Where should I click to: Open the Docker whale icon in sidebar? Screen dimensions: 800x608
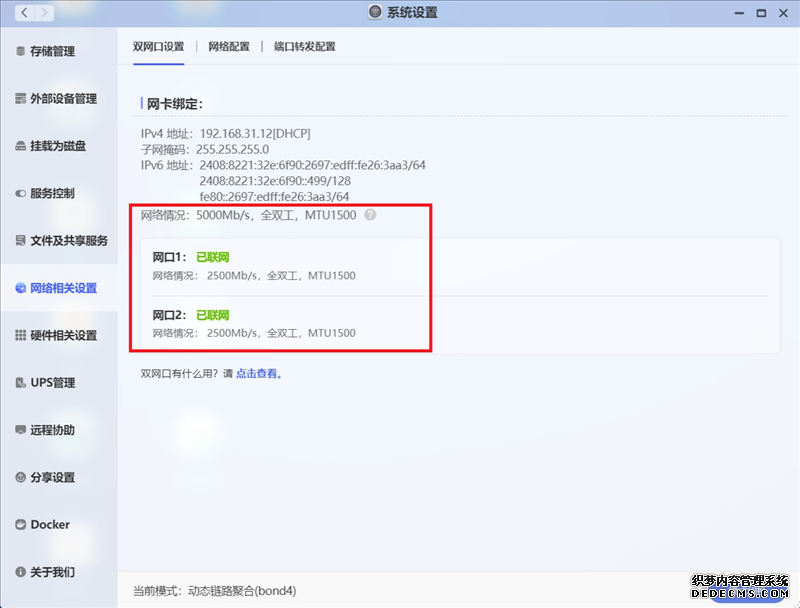coord(20,525)
